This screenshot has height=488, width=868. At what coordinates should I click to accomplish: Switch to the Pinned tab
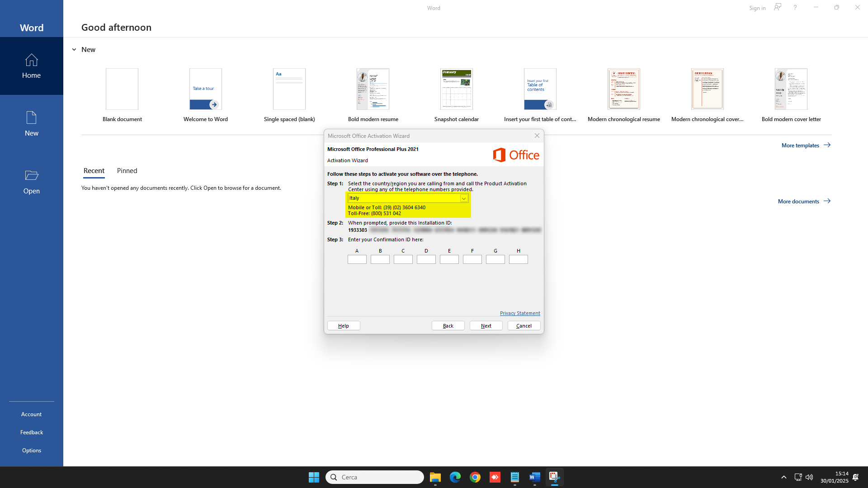pos(127,171)
